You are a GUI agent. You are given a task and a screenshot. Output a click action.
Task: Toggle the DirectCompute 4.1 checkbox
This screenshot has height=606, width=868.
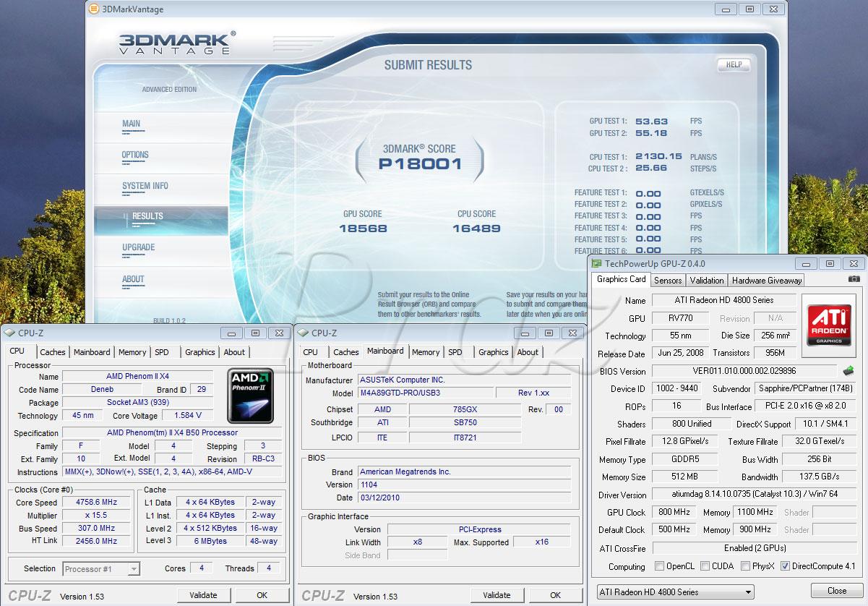coord(785,566)
